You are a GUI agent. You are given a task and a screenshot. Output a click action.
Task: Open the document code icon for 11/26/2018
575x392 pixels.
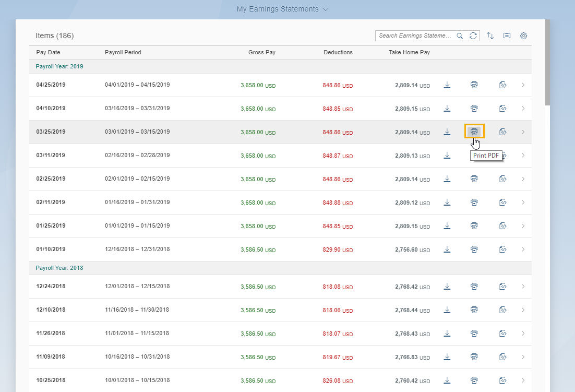(502, 334)
